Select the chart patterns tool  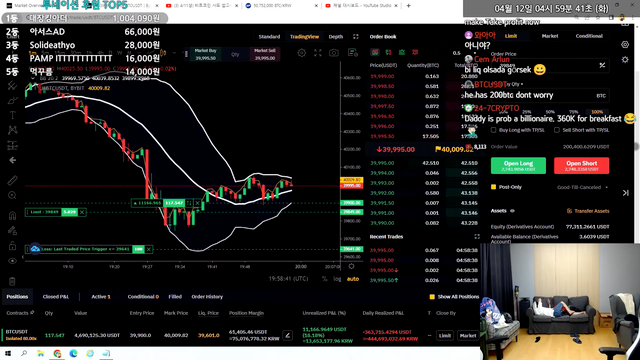click(x=12, y=130)
